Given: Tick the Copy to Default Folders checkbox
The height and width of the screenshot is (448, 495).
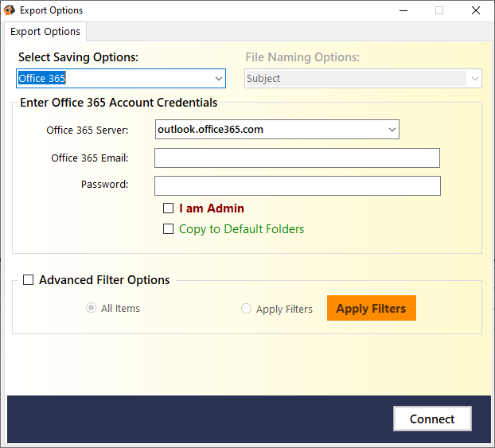Looking at the screenshot, I should (x=168, y=229).
